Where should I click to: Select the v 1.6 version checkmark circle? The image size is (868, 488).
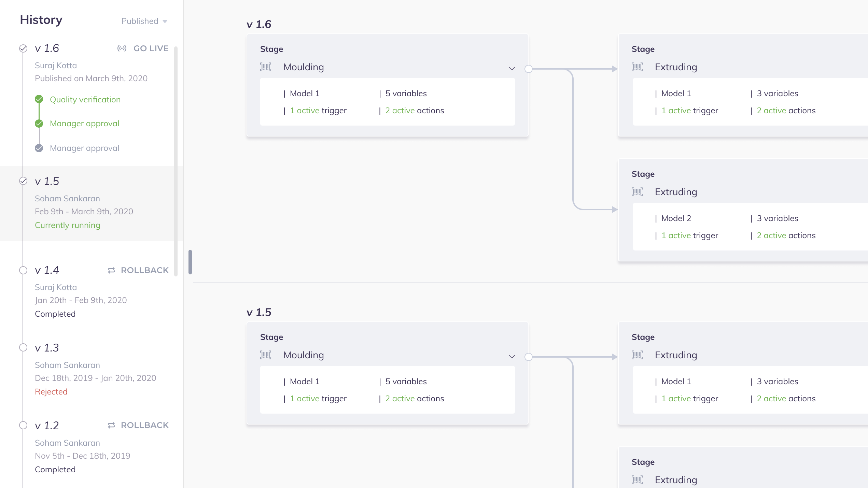coord(23,48)
